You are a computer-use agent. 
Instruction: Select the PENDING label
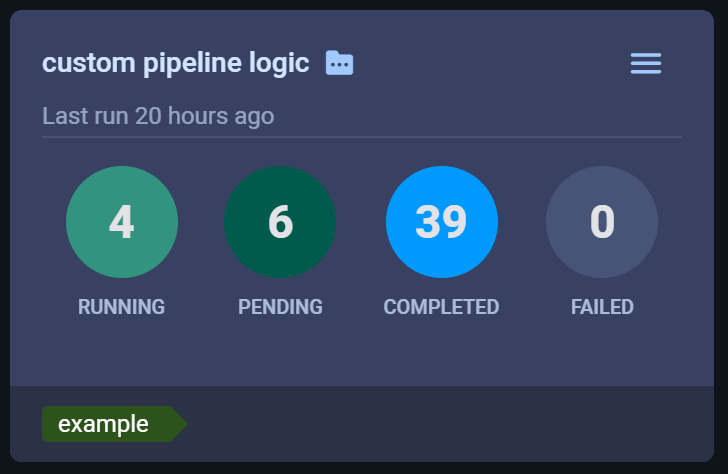pyautogui.click(x=280, y=307)
